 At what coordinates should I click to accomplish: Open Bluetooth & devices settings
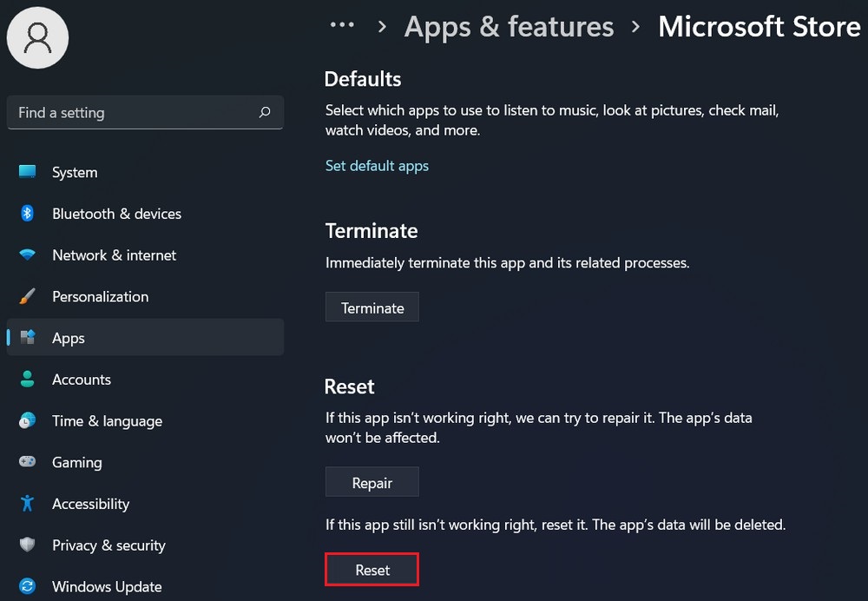click(145, 214)
